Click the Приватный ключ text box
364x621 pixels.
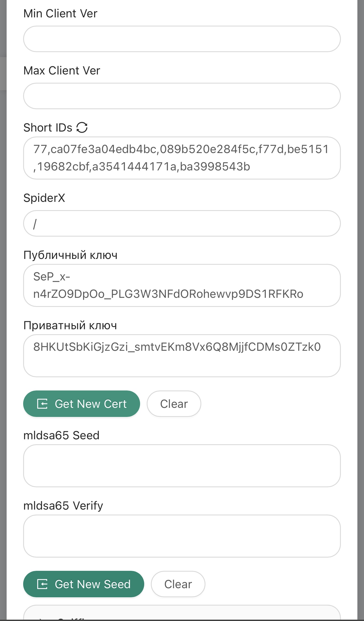point(182,356)
